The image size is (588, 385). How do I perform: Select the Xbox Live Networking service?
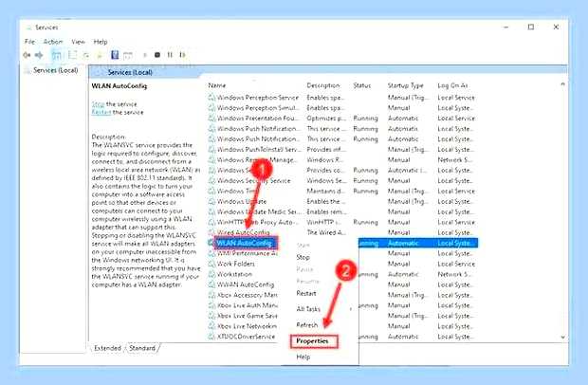248,326
